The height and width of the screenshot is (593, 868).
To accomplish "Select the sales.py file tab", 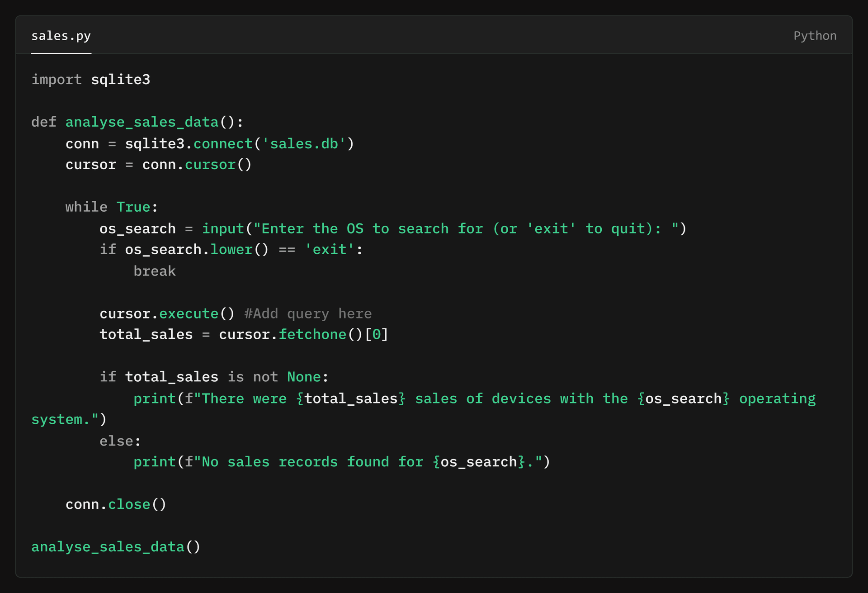I will (x=61, y=36).
